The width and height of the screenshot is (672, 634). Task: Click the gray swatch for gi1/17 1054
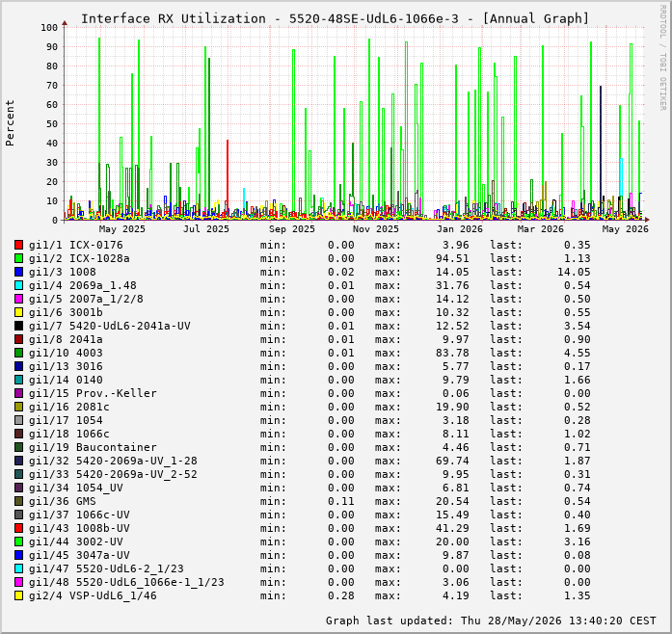tap(18, 420)
